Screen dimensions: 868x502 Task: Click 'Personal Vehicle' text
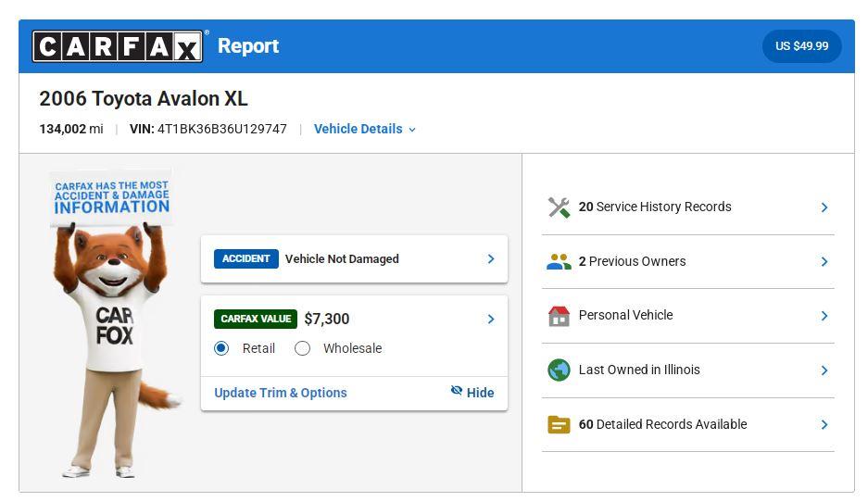pos(625,315)
